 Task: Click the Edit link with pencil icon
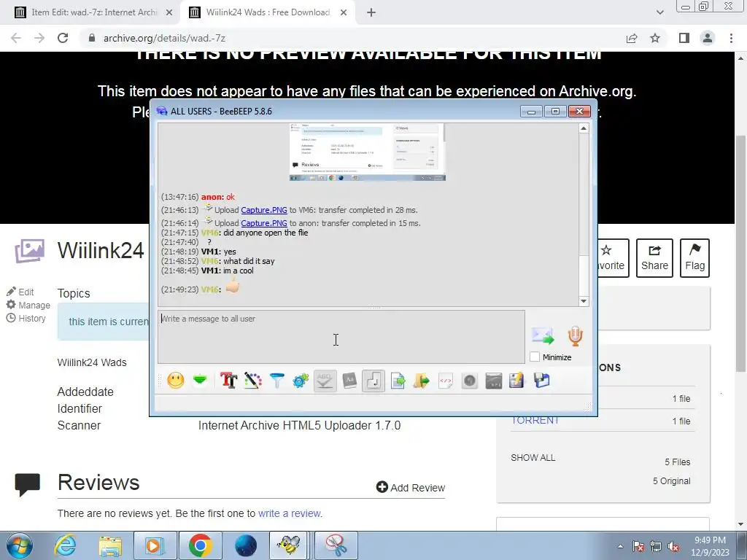(x=20, y=292)
